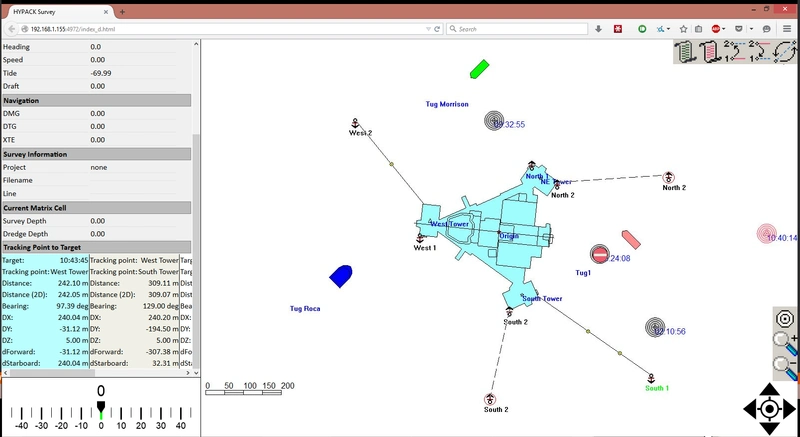Click the green circular extension icon
The height and width of the screenshot is (437, 800).
(x=642, y=29)
